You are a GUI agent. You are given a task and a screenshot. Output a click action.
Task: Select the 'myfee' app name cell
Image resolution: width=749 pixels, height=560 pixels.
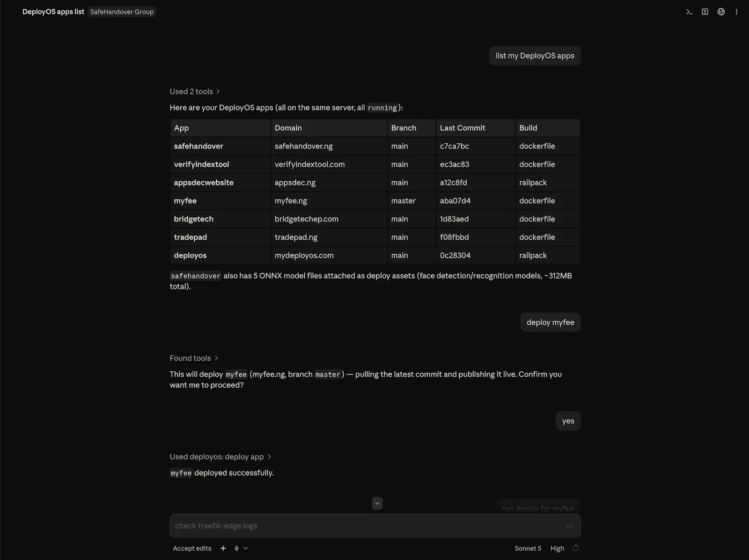tap(220, 201)
